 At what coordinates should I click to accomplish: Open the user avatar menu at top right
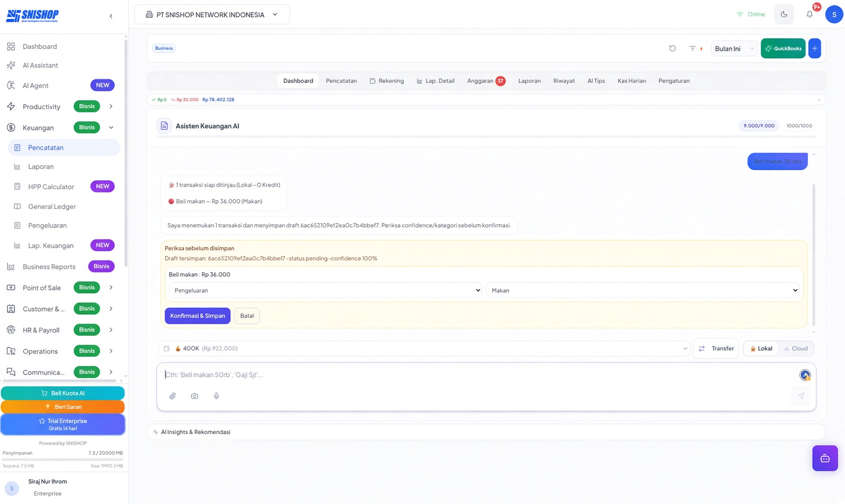pyautogui.click(x=834, y=14)
